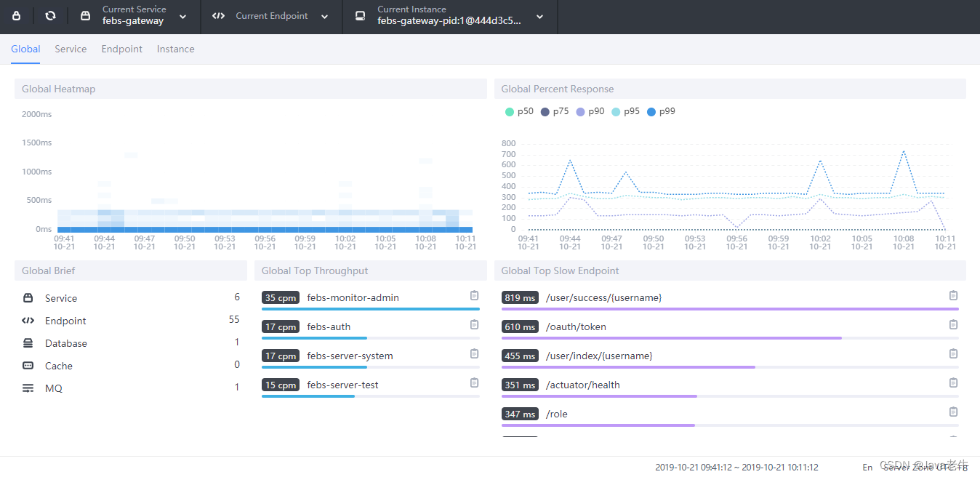Click the Database icon in Global Brief
This screenshot has height=477, width=980.
point(28,343)
